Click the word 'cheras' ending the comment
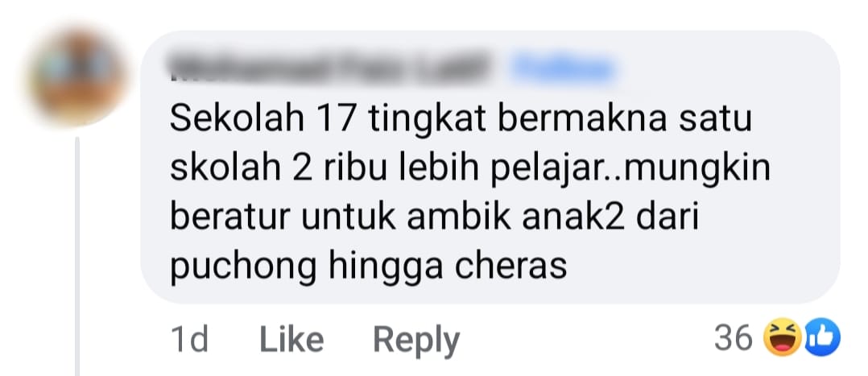Screen dimensions: 868x376 (511, 265)
